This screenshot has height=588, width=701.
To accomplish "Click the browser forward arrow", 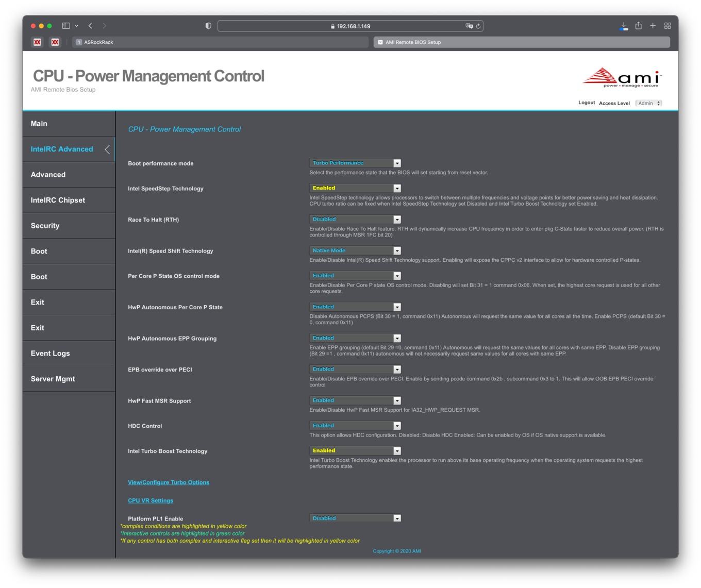I will click(x=105, y=26).
